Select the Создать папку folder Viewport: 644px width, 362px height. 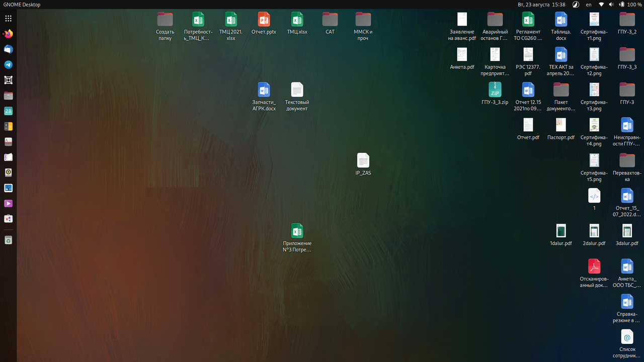165,27
